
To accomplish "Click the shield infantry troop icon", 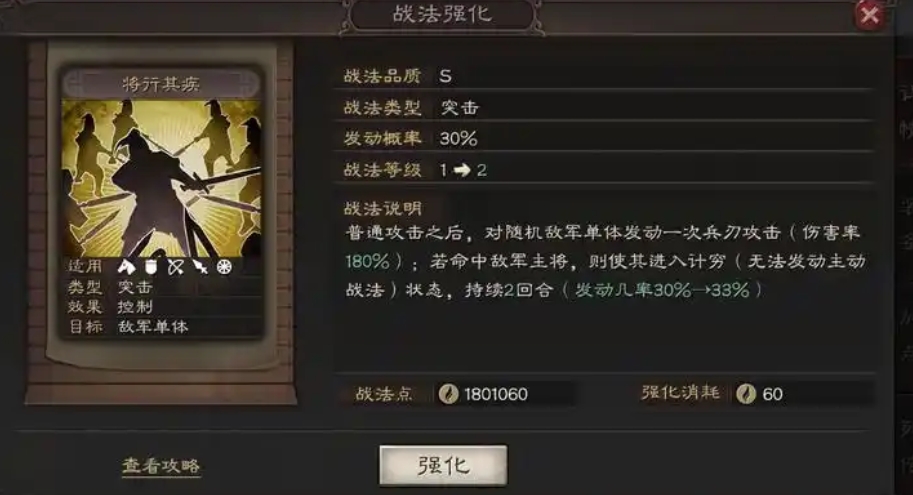I will point(151,267).
